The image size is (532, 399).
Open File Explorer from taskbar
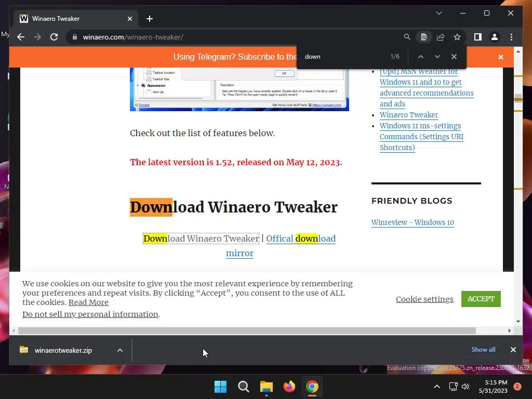267,387
